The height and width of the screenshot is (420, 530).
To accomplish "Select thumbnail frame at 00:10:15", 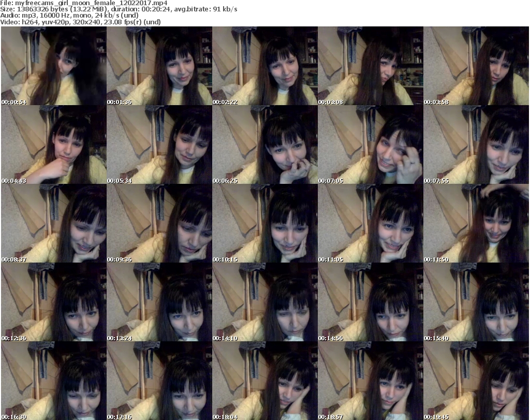I will click(x=264, y=224).
